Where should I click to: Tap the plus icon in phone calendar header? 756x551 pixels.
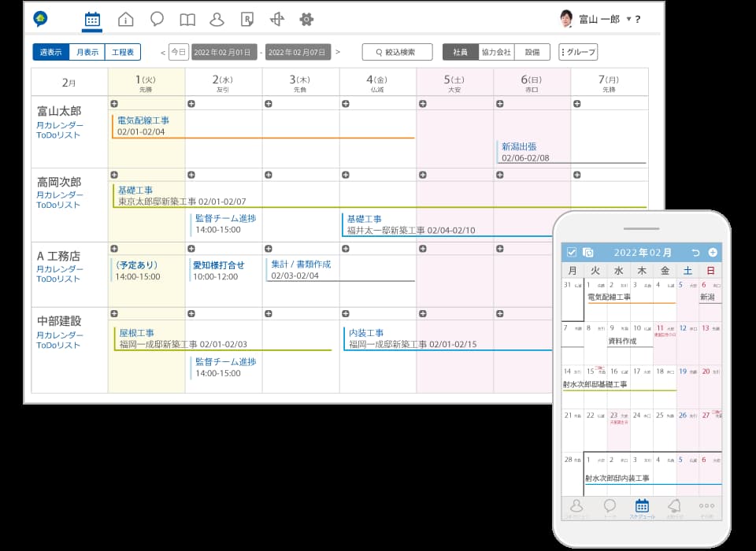point(713,253)
